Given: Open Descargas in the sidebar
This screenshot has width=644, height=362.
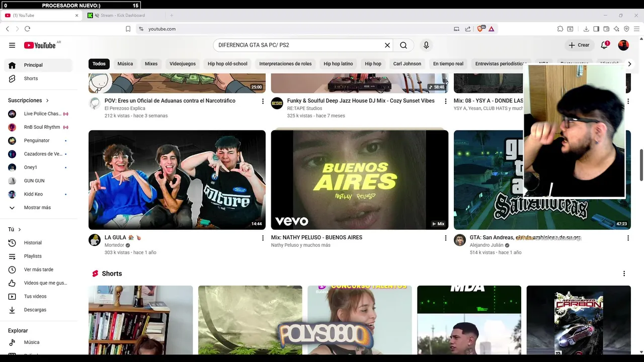Looking at the screenshot, I should point(38,310).
